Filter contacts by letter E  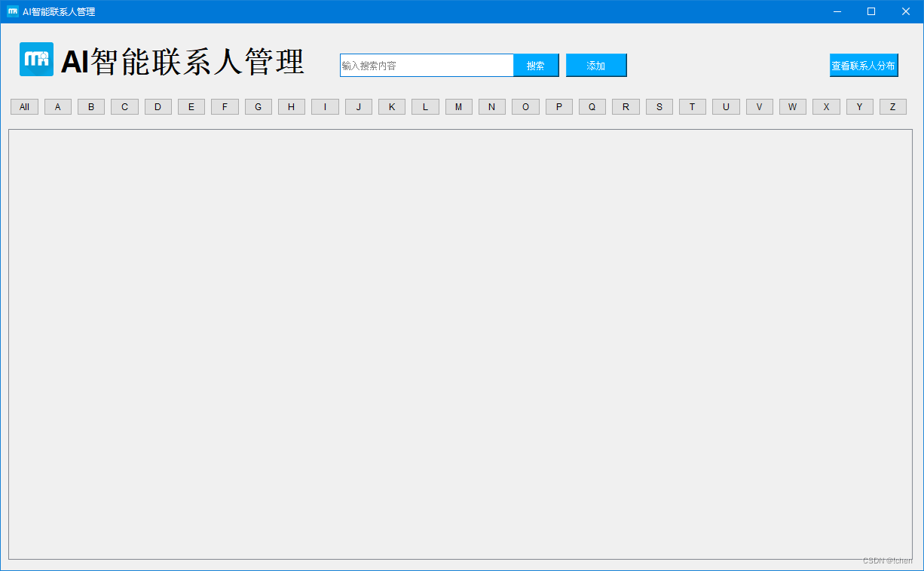191,107
